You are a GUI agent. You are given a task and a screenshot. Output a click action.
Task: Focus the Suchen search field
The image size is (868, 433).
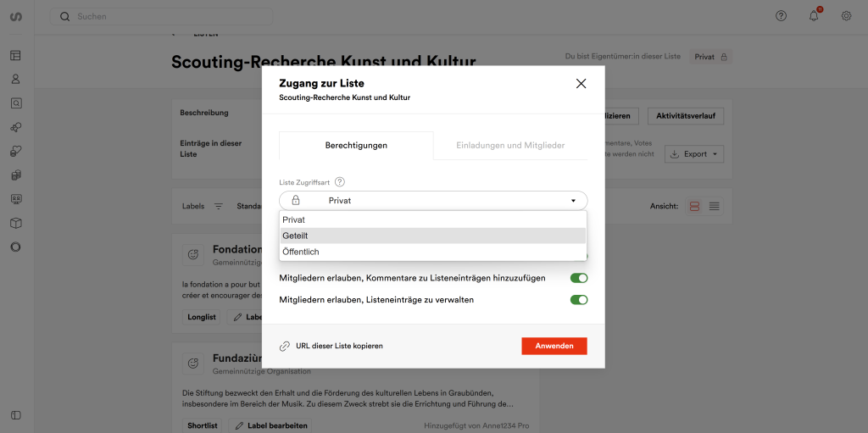tap(170, 16)
